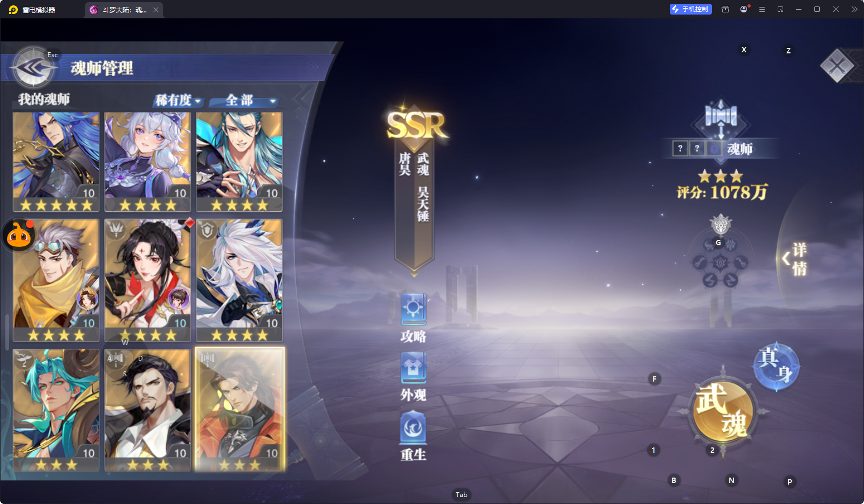Tap the beast-head crest above the soul rings
The height and width of the screenshot is (504, 864).
[x=721, y=224]
